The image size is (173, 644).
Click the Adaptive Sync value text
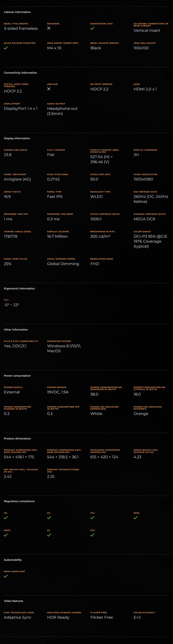pyautogui.click(x=18, y=617)
